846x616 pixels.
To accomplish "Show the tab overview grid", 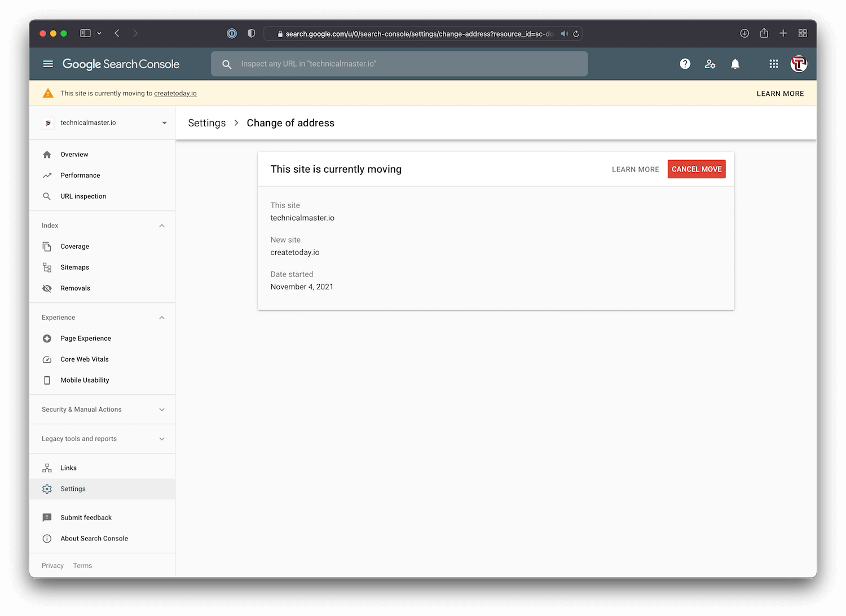I will tap(803, 33).
